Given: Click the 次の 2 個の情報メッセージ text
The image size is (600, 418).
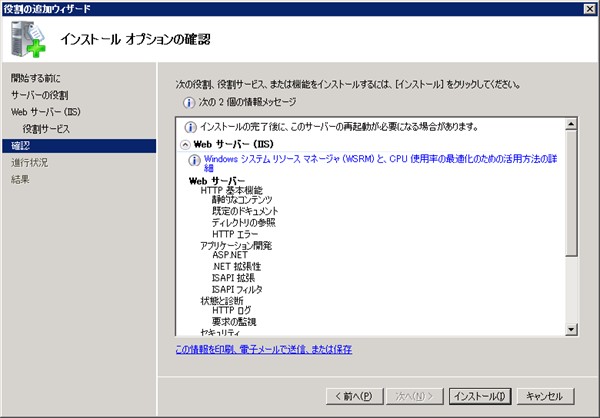Looking at the screenshot, I should tap(247, 102).
